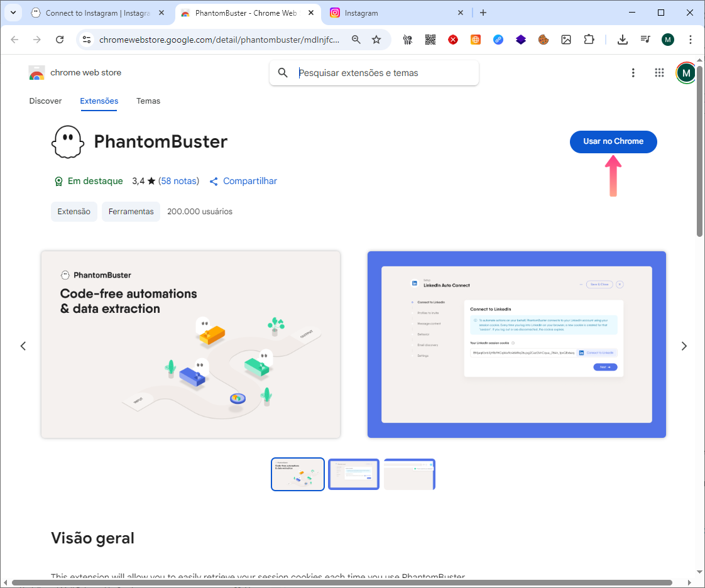The height and width of the screenshot is (588, 705).
Task: Open the zoom magnifier icon in address bar
Action: (x=356, y=40)
